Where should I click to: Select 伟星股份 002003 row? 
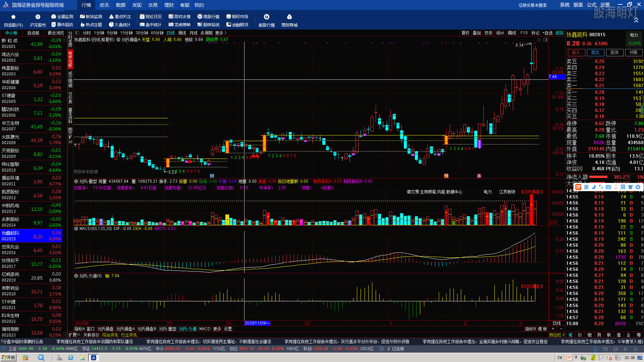(31, 71)
